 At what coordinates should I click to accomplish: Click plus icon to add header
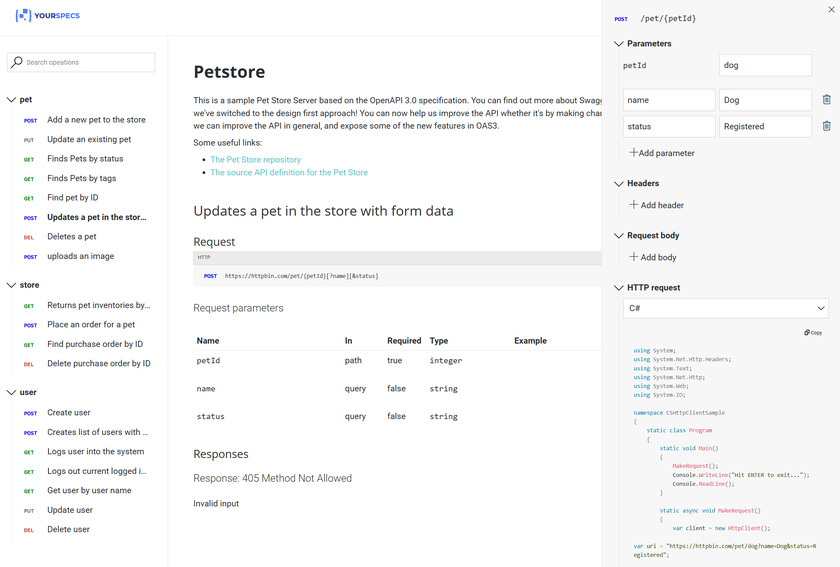tap(633, 205)
